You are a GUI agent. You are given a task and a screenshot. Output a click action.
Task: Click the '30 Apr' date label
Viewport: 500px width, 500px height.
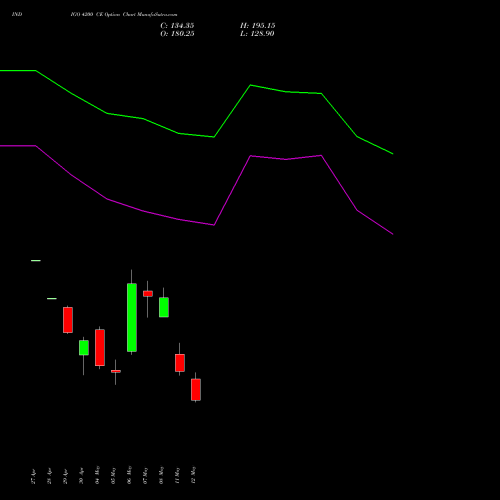click(81, 477)
